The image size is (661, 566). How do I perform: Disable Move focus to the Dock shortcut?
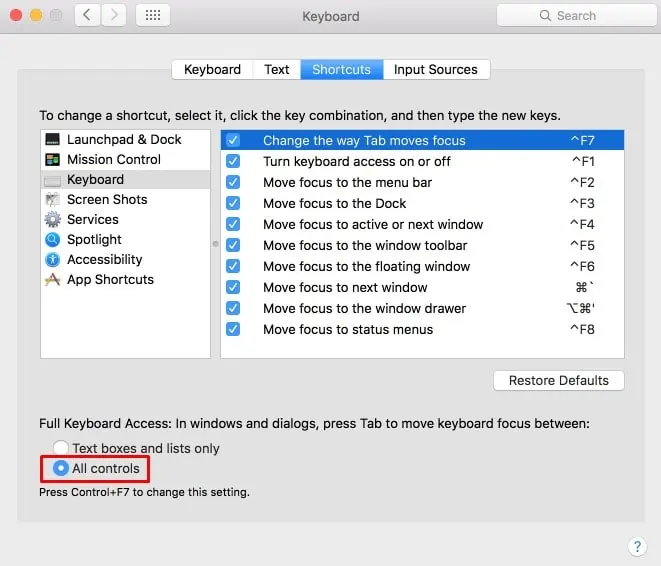233,203
